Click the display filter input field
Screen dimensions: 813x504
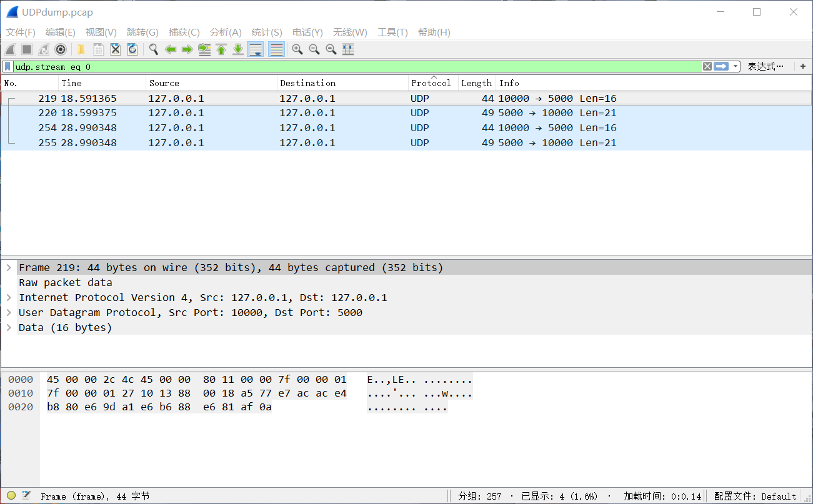tap(357, 66)
